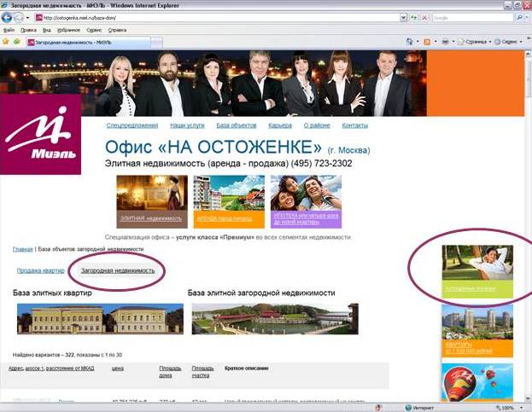This screenshot has height=412, width=532.
Task: Open the Вид menu
Action: click(x=47, y=30)
